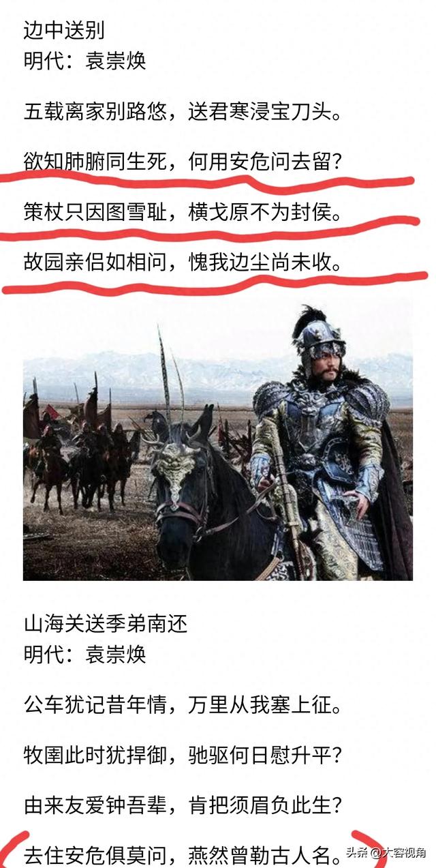436x868 pixels.
Task: Click the poem title 边中送别
Action: coord(64,31)
